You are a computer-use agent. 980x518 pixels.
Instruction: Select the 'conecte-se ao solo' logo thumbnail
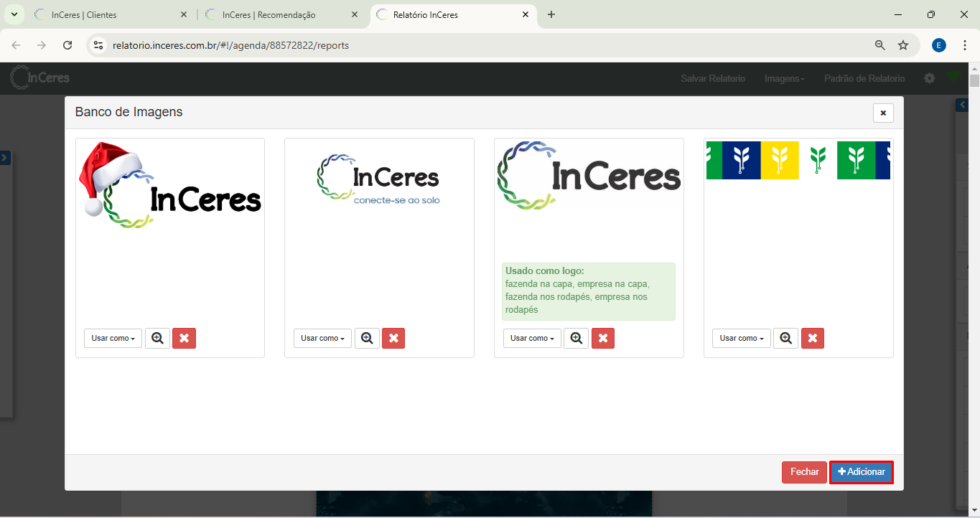tap(379, 179)
